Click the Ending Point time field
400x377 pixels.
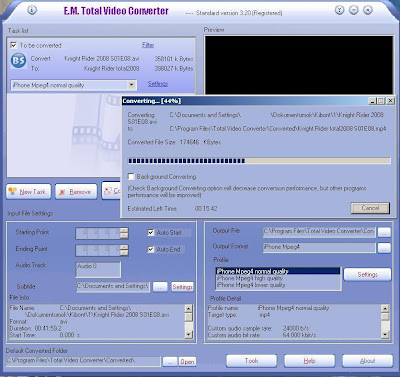click(x=98, y=250)
